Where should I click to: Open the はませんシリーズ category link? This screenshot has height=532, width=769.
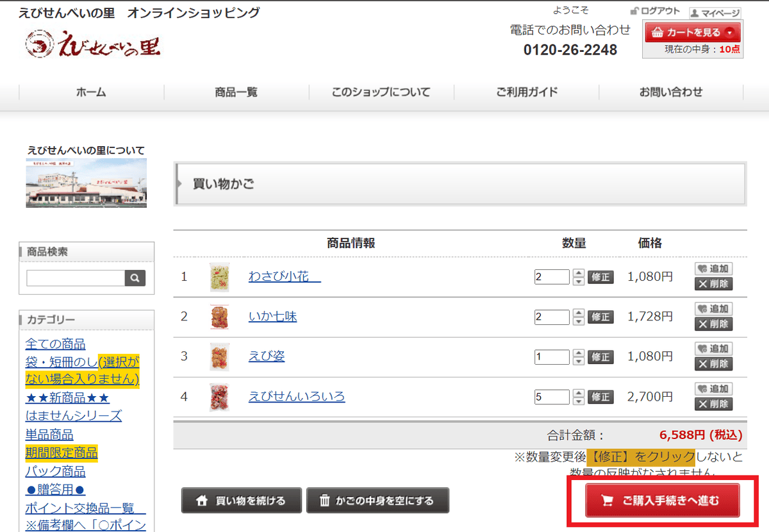(x=73, y=416)
